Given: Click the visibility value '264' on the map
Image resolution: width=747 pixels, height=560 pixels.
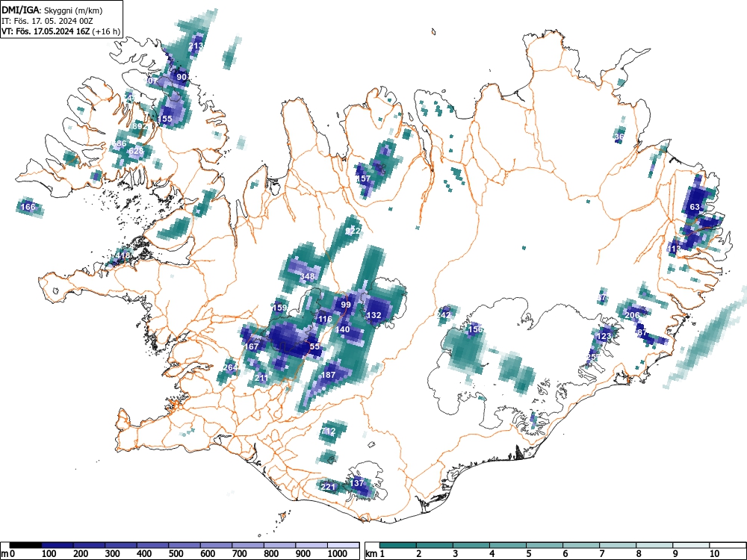Looking at the screenshot, I should [x=231, y=367].
